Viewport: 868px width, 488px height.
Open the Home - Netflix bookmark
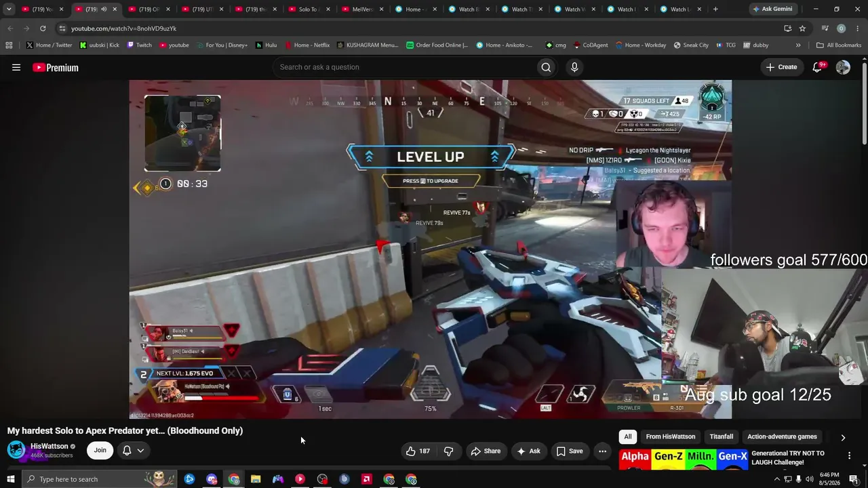(307, 45)
